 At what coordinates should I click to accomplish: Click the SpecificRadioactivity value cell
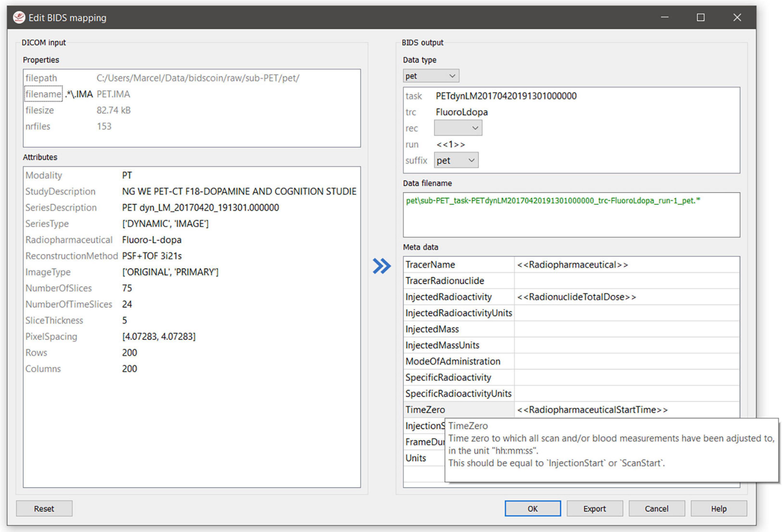tap(627, 378)
